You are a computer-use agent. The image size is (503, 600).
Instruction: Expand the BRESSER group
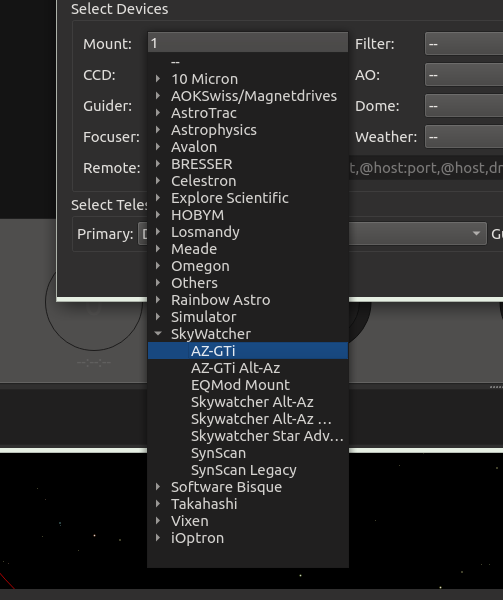click(158, 164)
